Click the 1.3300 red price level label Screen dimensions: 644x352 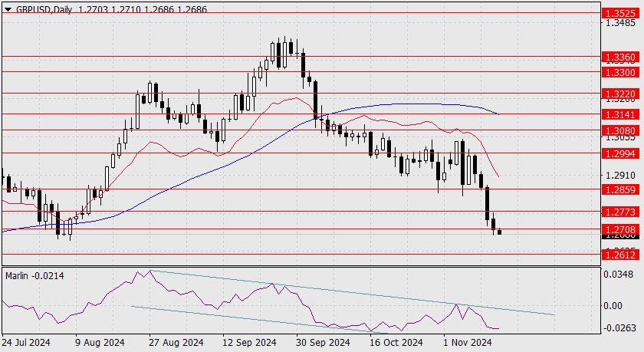620,72
